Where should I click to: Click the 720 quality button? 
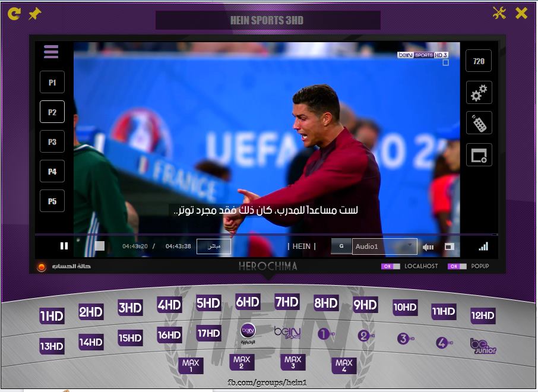479,61
